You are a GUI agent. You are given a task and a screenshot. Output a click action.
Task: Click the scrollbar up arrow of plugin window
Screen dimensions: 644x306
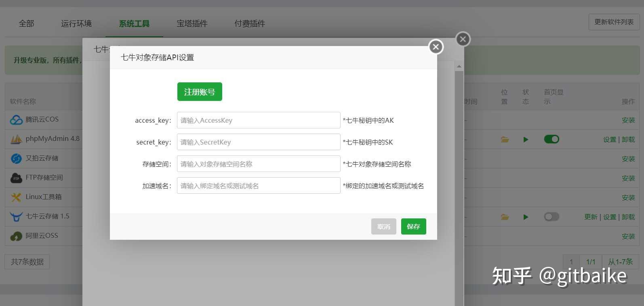tap(459, 66)
